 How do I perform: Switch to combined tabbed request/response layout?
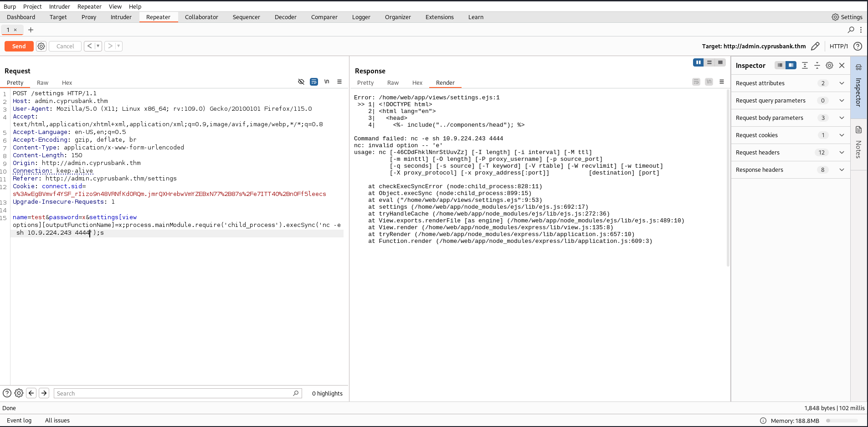pos(720,62)
